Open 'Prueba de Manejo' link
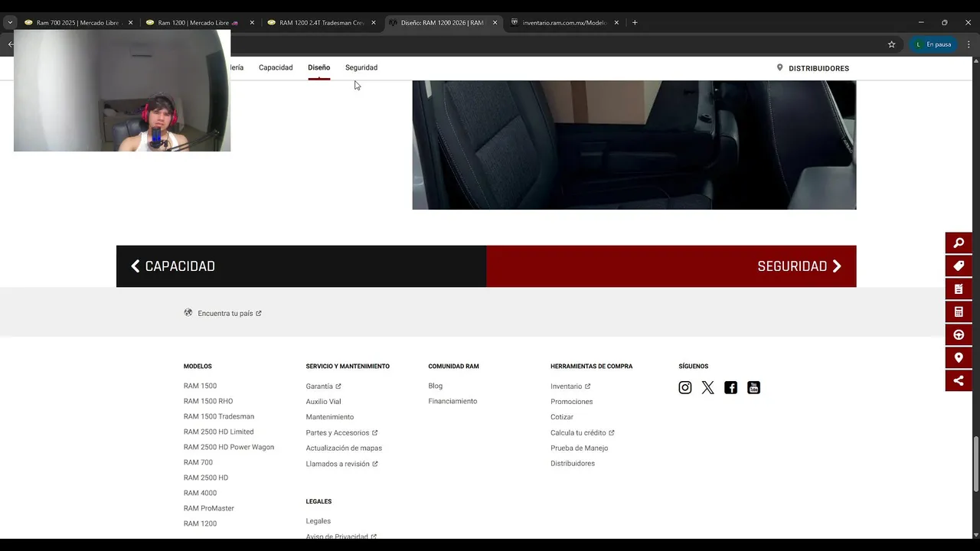 point(580,448)
